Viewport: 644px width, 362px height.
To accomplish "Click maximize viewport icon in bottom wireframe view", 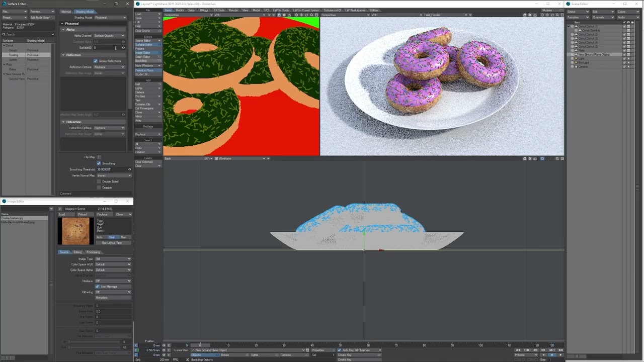I will point(562,158).
